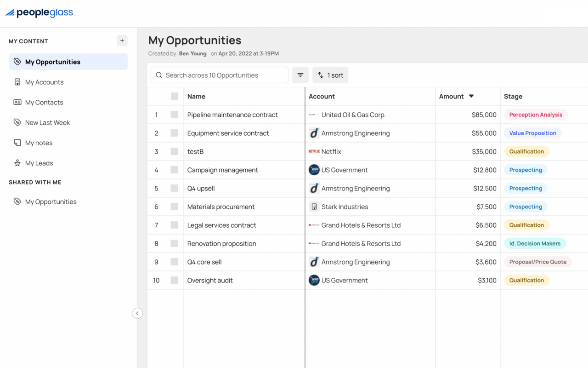Viewport: 588px width, 368px height.
Task: Collapse the left sidebar with chevron button
Action: 137,313
